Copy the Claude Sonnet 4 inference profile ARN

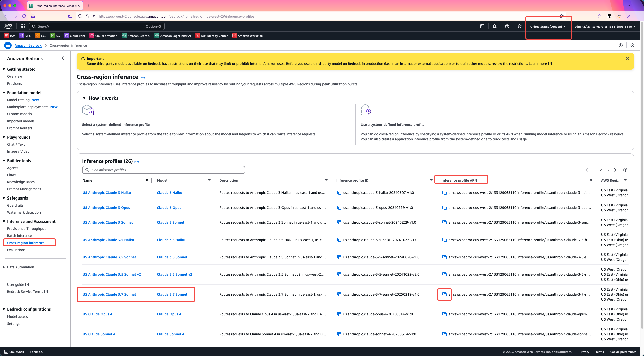point(445,334)
